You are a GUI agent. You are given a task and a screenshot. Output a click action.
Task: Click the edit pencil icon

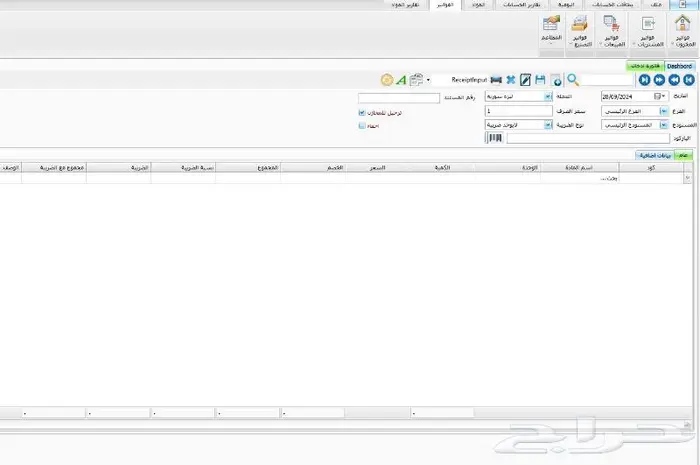click(x=525, y=79)
